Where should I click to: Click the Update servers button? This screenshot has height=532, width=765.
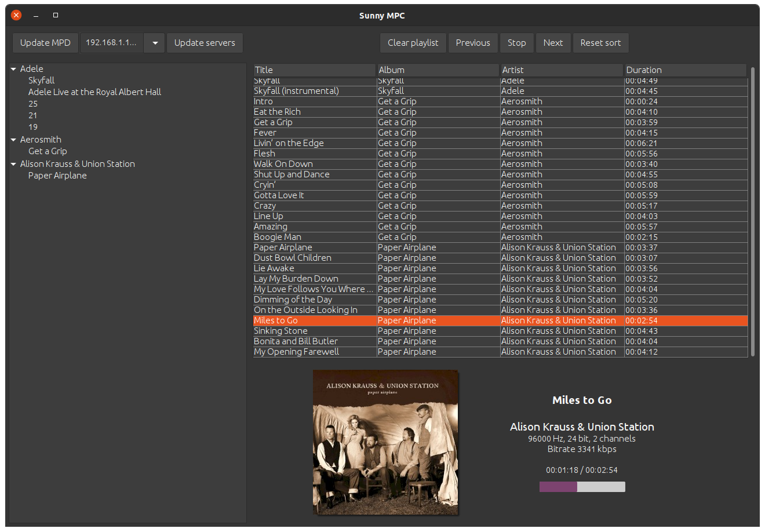coord(205,43)
